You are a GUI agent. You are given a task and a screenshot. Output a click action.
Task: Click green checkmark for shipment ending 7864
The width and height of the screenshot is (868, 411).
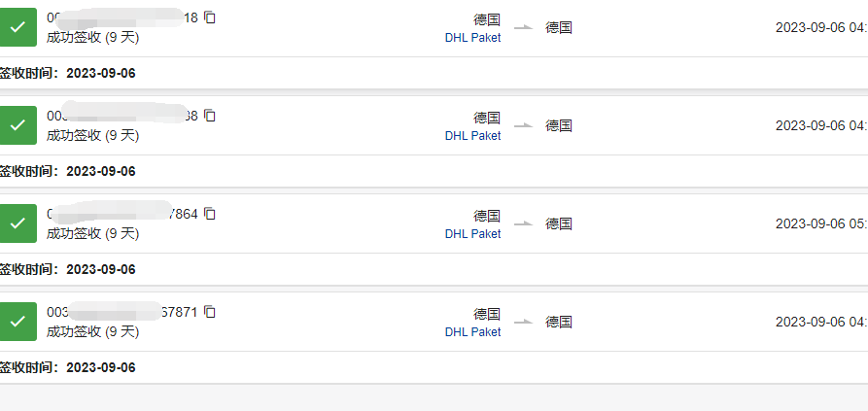[17, 223]
